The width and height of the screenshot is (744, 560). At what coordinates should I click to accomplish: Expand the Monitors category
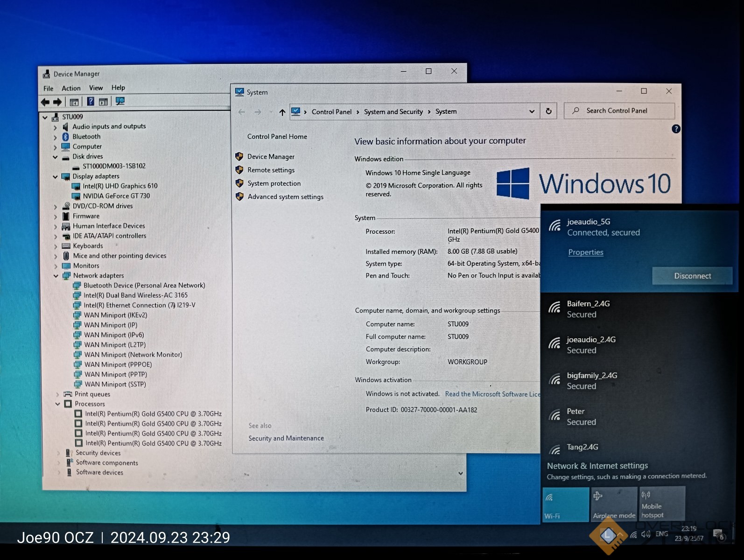56,266
